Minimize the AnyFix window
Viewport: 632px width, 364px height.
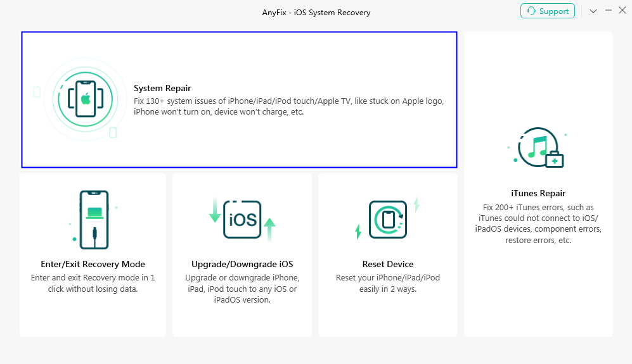[608, 11]
